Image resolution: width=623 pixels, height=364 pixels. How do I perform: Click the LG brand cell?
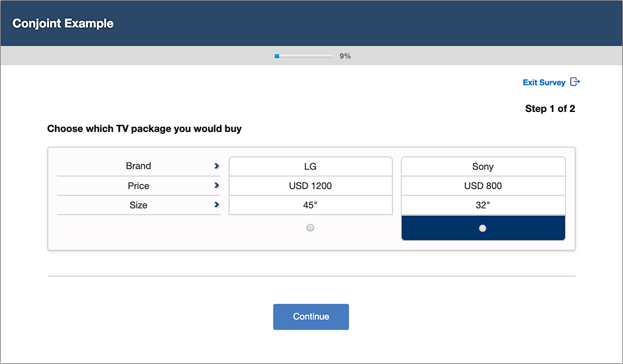(310, 167)
